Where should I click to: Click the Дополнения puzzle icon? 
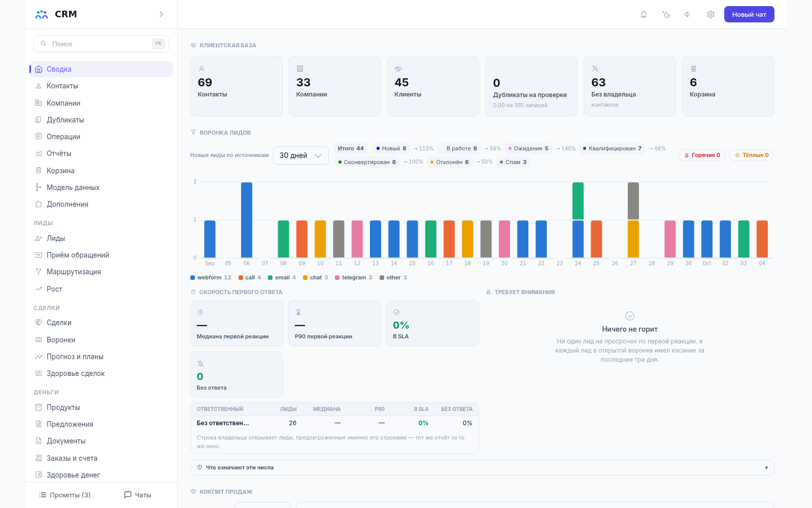[x=39, y=204]
